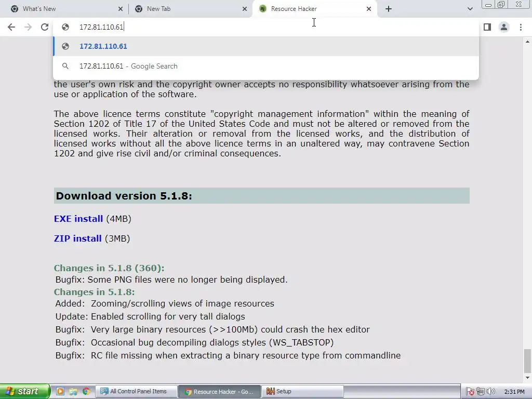The image size is (532, 399).
Task: Open a new tab with plus button
Action: (x=389, y=9)
